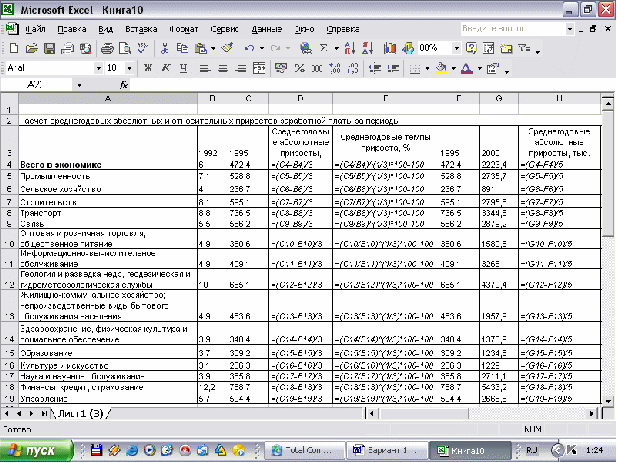Image resolution: width=617 pixels, height=463 pixels.
Task: Click the Print icon
Action: (107, 48)
